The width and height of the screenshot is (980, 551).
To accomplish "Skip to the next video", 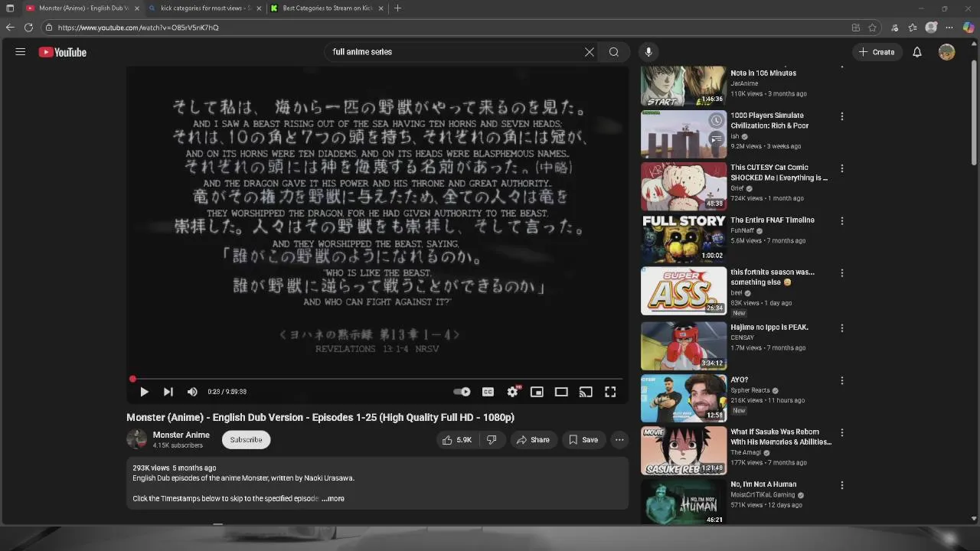I will click(x=168, y=392).
